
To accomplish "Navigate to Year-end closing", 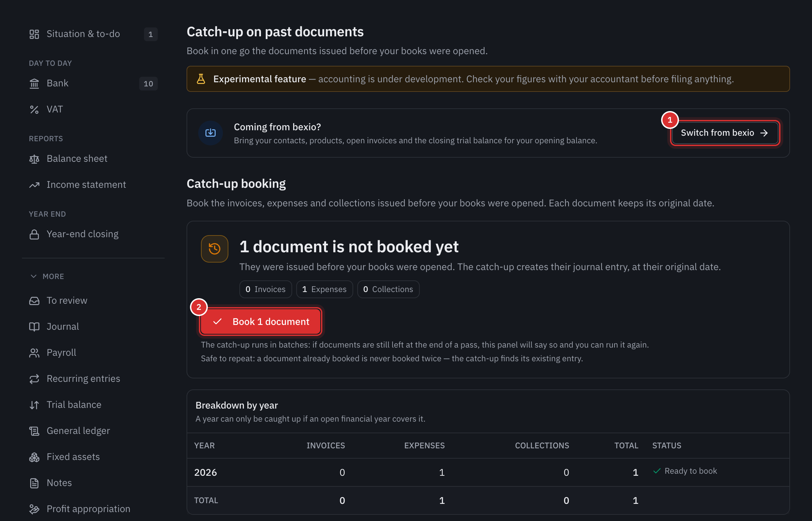I will pos(93,234).
